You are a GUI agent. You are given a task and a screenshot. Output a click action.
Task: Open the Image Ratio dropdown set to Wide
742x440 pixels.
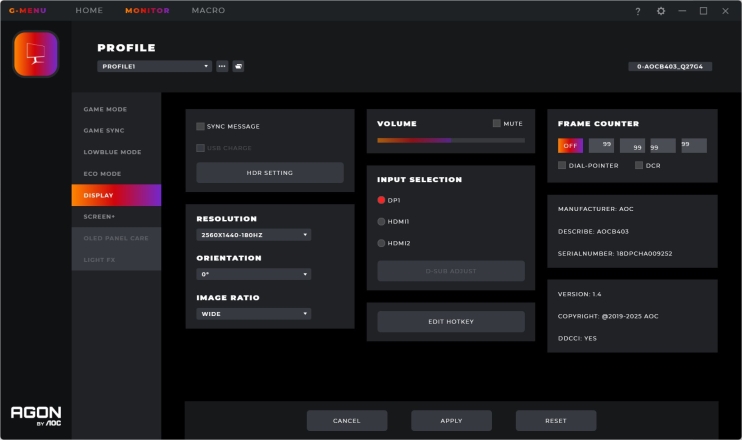pyautogui.click(x=254, y=313)
